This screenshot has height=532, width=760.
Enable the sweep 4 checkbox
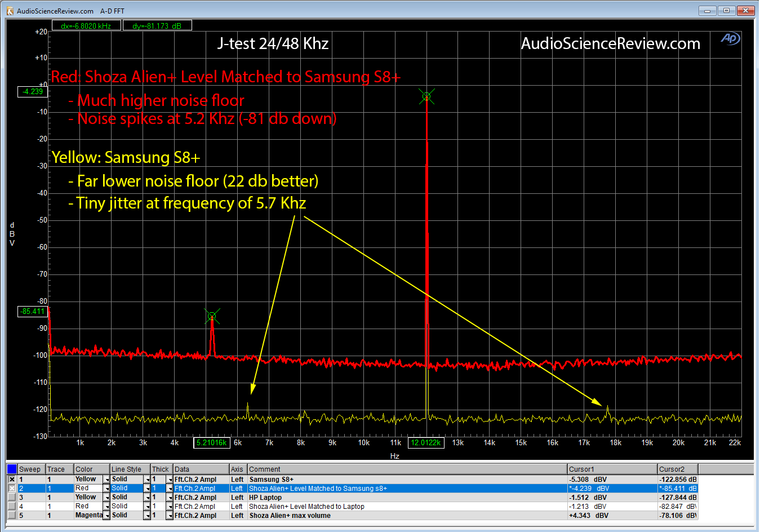point(12,507)
